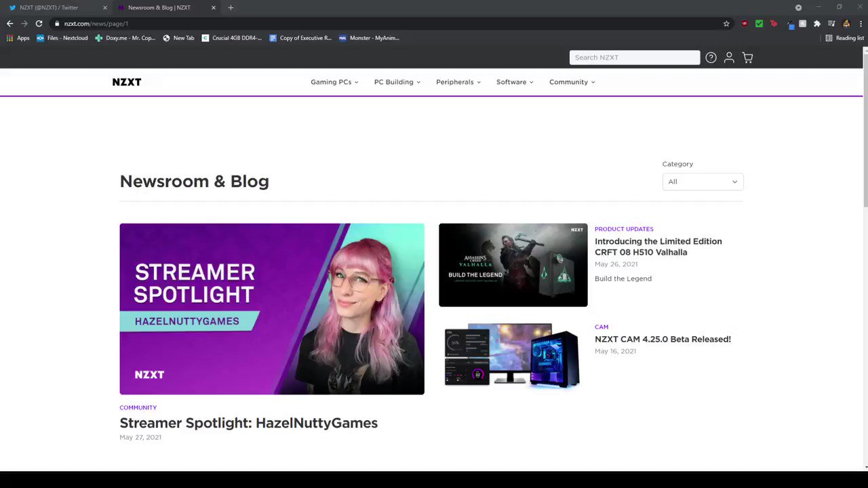Image resolution: width=868 pixels, height=488 pixels.
Task: Open the Assassin's Creed Valhalla article thumbnail
Action: 513,265
